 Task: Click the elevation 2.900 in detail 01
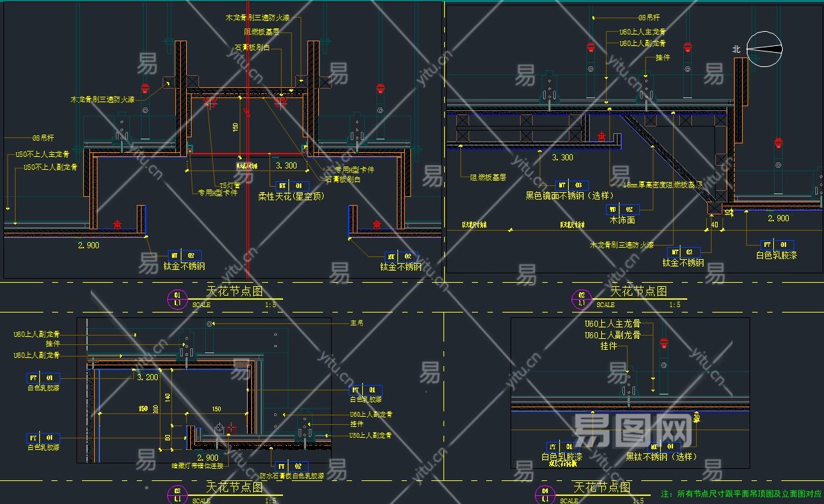coord(88,246)
